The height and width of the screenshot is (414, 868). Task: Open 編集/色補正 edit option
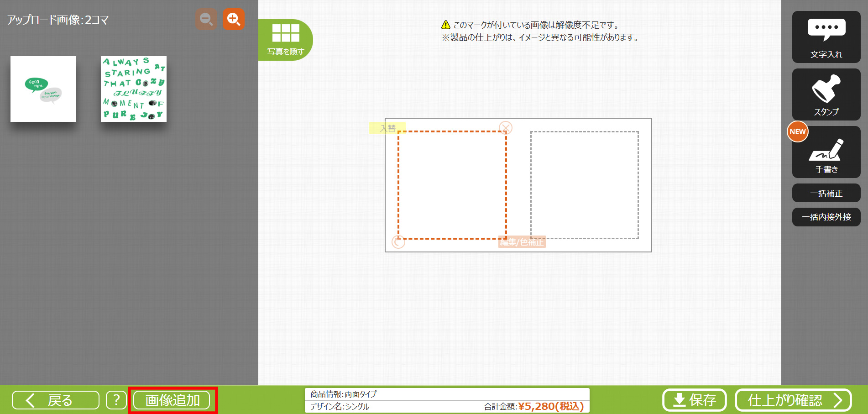click(522, 242)
